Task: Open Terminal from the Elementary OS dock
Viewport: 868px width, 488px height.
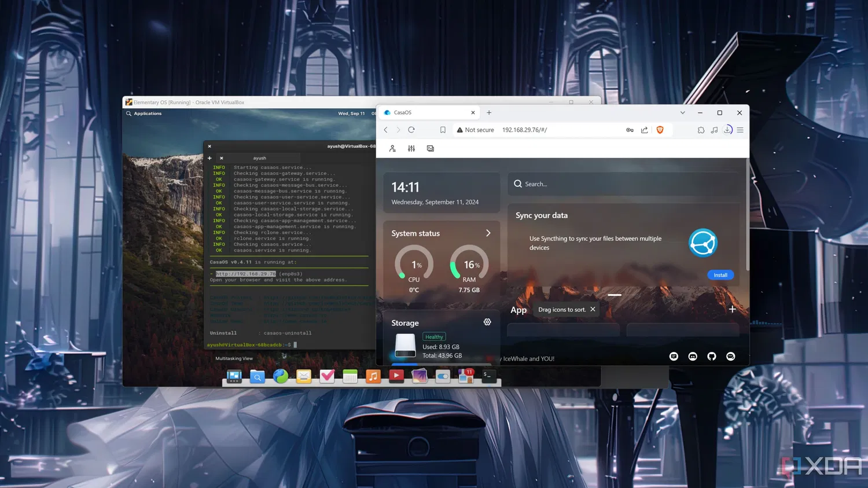Action: pos(488,376)
